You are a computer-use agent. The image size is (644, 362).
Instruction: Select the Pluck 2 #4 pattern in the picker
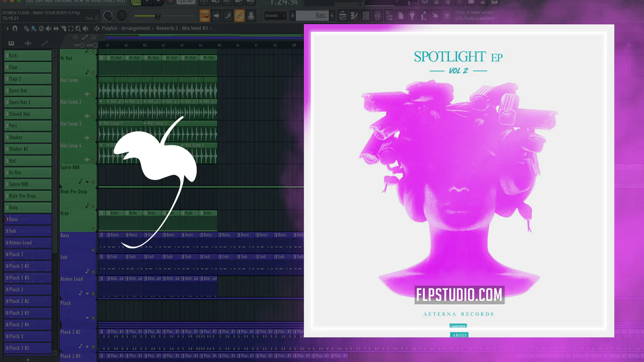(28, 325)
